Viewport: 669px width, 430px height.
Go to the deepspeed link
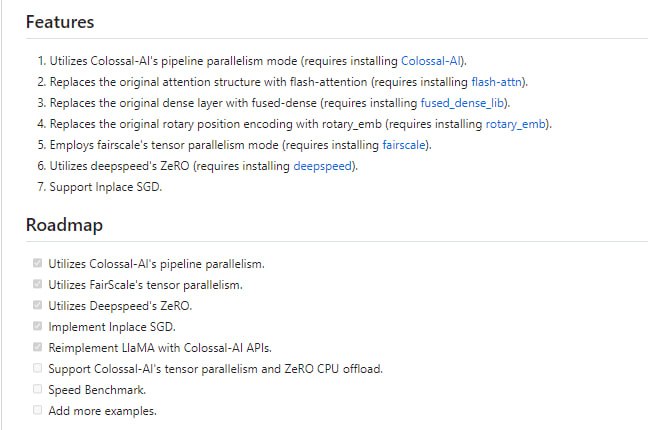(x=323, y=166)
